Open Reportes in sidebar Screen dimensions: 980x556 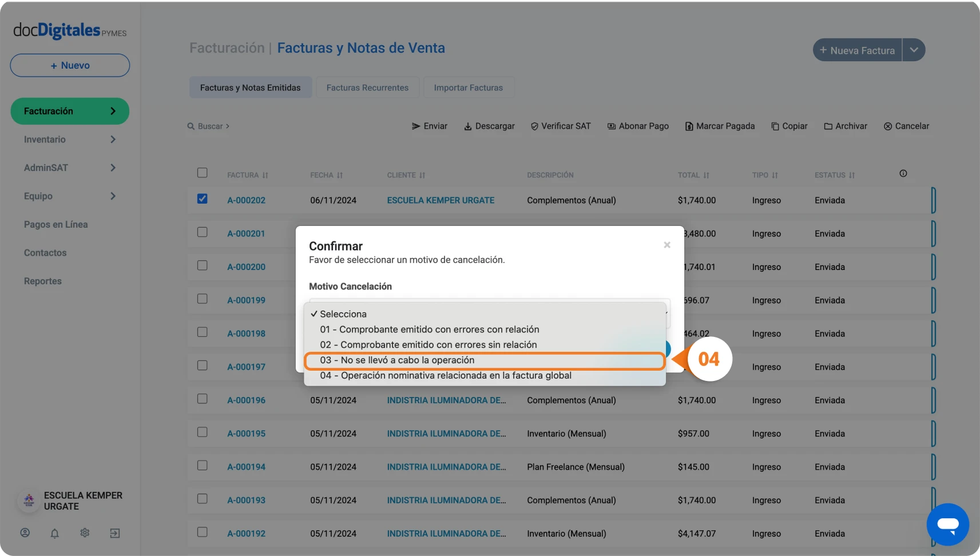click(x=43, y=281)
